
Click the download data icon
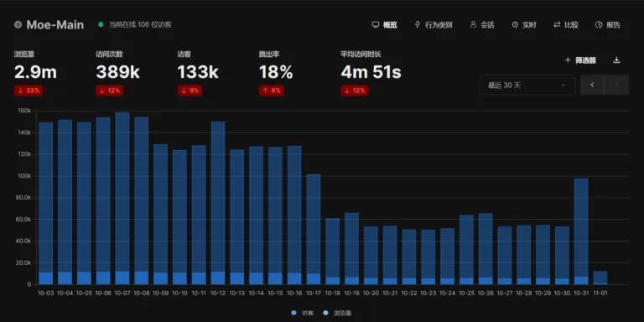pyautogui.click(x=616, y=60)
